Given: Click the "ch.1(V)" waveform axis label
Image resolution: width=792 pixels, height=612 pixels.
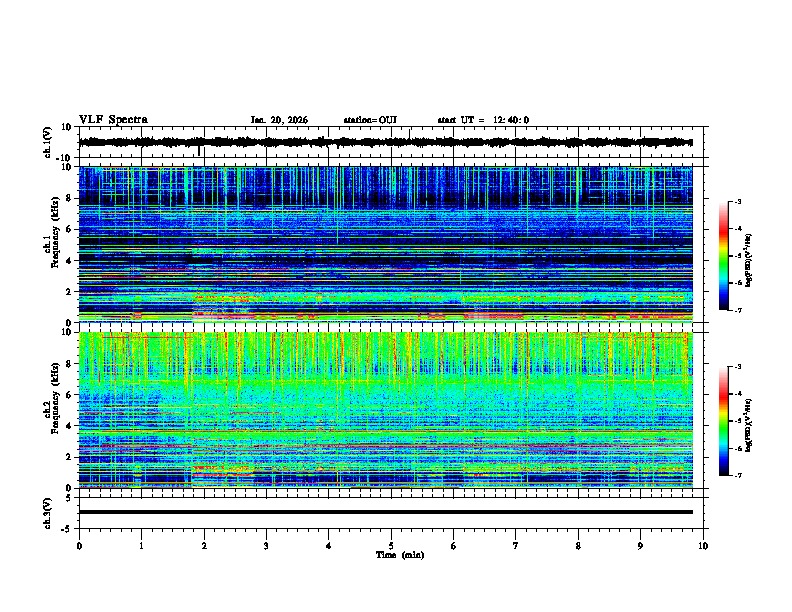Looking at the screenshot, I should (48, 142).
